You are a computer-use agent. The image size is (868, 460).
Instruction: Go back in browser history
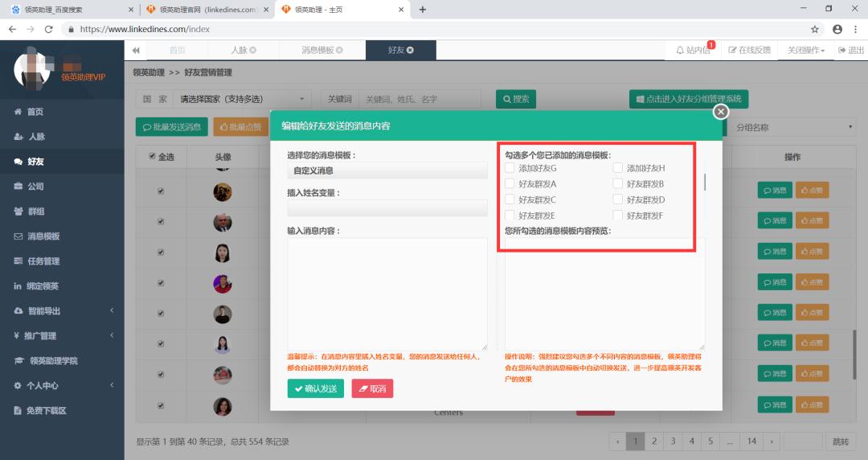click(12, 30)
